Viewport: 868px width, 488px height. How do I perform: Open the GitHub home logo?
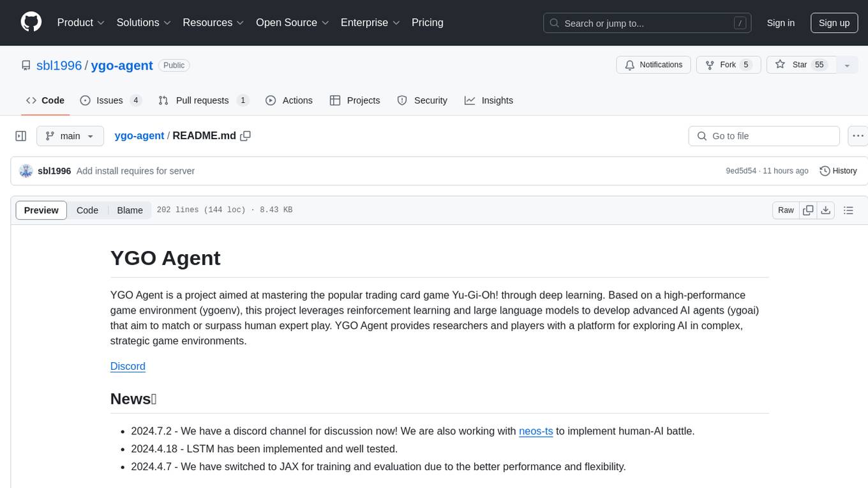click(x=31, y=22)
